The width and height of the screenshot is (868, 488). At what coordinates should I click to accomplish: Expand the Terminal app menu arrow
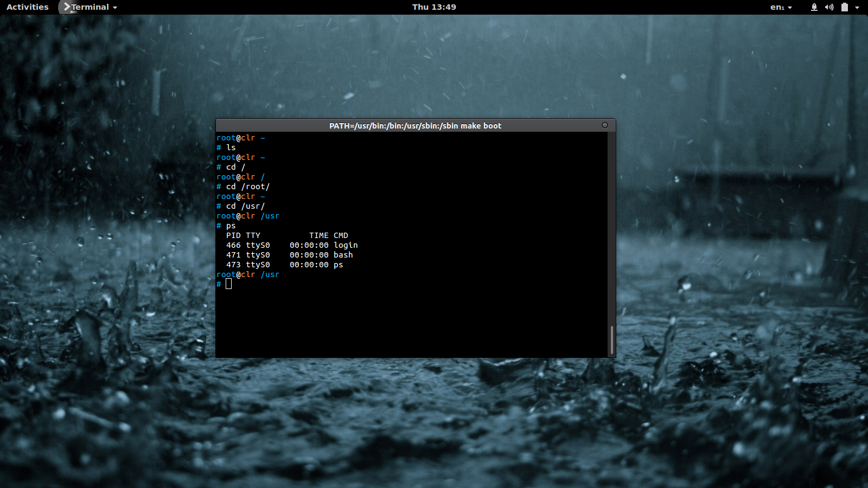115,8
